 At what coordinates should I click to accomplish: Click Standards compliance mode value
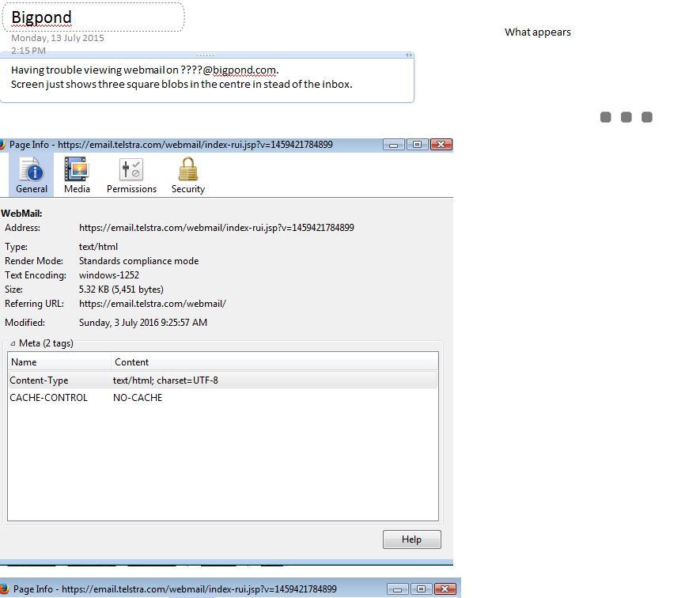(138, 261)
